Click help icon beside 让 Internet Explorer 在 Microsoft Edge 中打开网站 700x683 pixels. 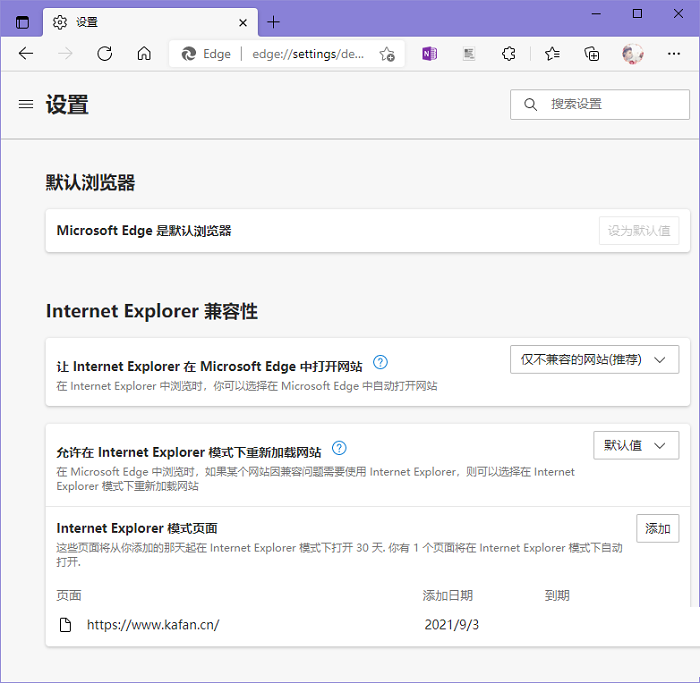[380, 362]
